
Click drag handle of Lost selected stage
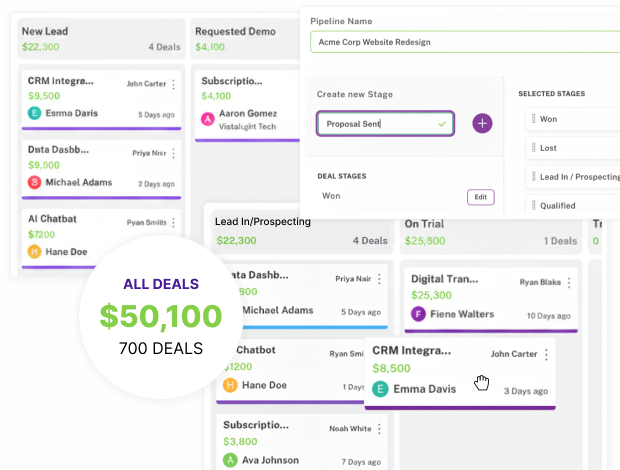533,148
